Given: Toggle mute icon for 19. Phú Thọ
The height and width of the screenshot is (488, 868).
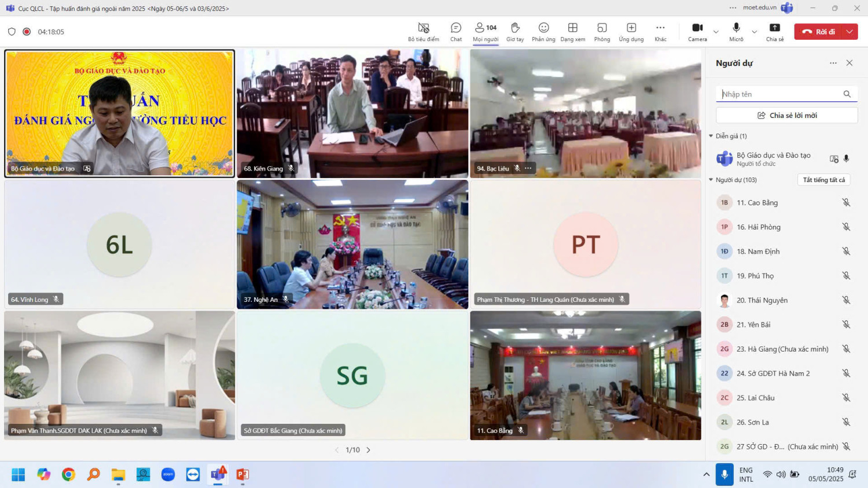Looking at the screenshot, I should click(x=846, y=276).
